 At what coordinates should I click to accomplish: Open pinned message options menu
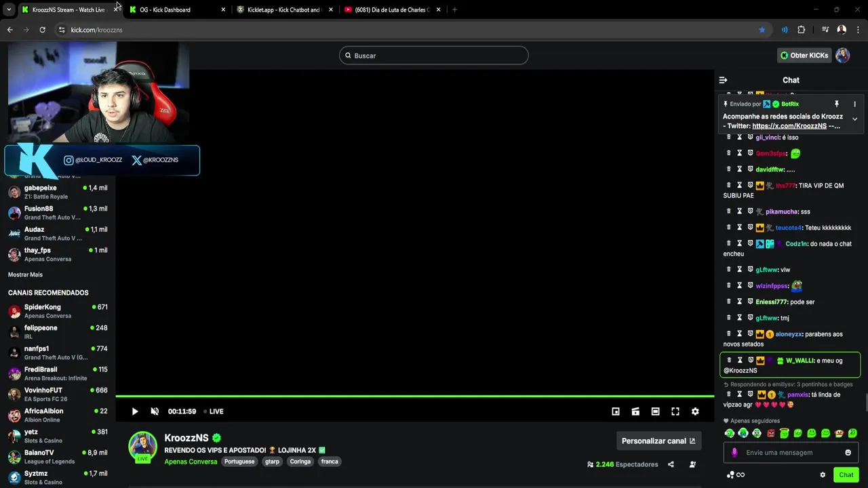pos(854,104)
